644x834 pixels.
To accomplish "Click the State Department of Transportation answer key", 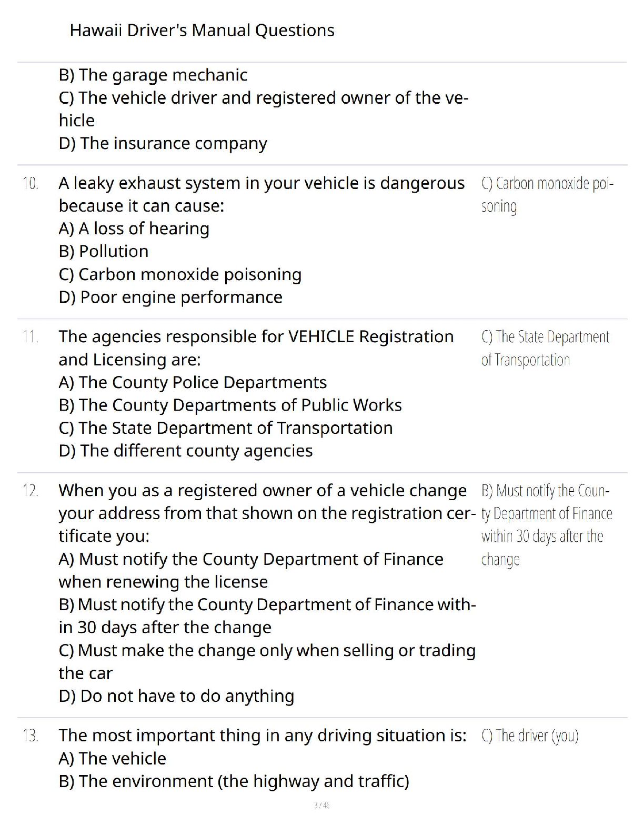I will pyautogui.click(x=546, y=348).
